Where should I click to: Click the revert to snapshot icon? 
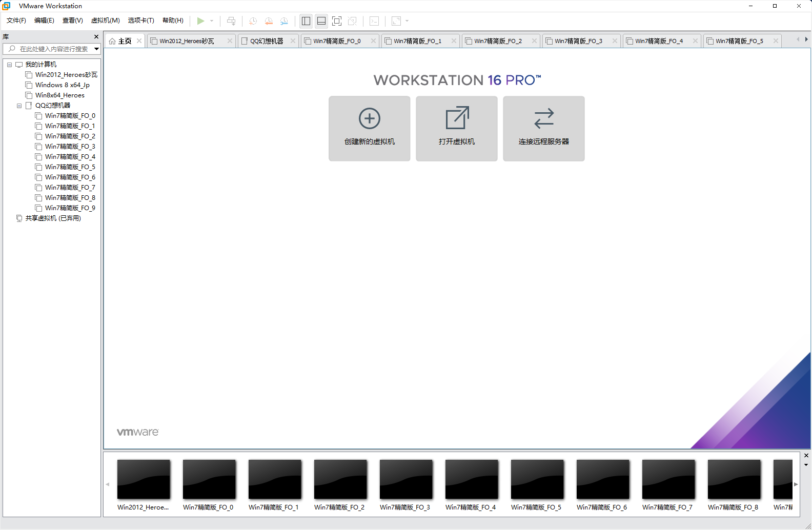click(x=269, y=21)
